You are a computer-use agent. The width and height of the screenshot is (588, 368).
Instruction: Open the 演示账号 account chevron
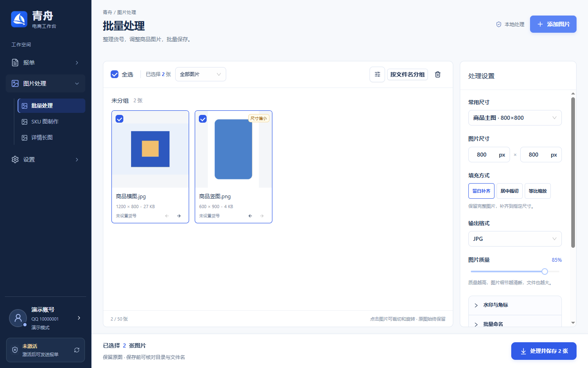coord(79,318)
